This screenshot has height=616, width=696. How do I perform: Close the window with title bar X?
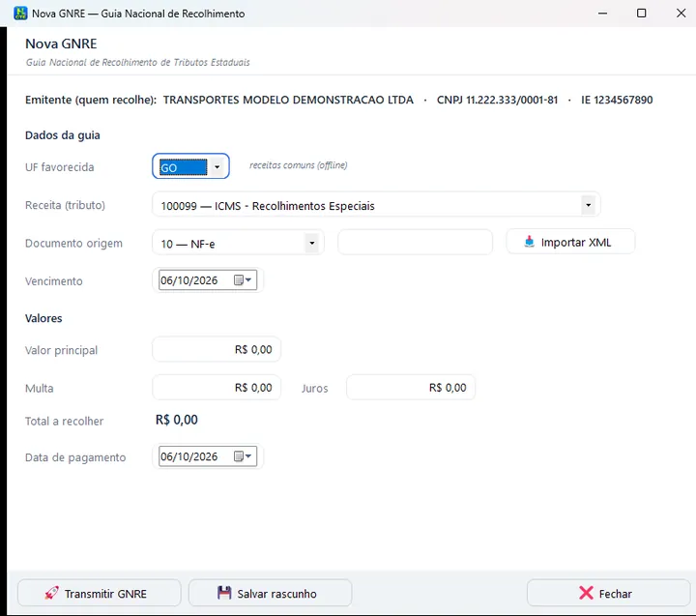[x=681, y=14]
